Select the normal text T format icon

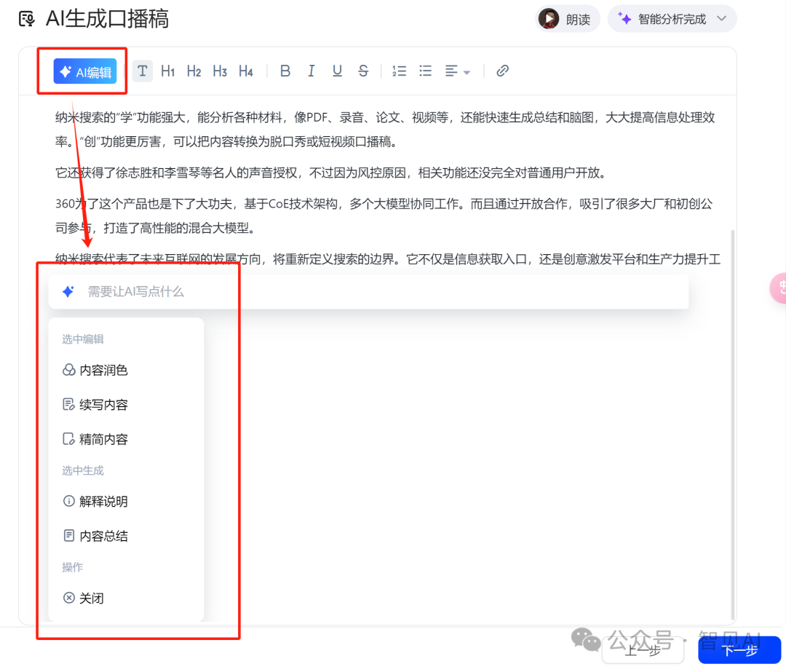tap(143, 71)
